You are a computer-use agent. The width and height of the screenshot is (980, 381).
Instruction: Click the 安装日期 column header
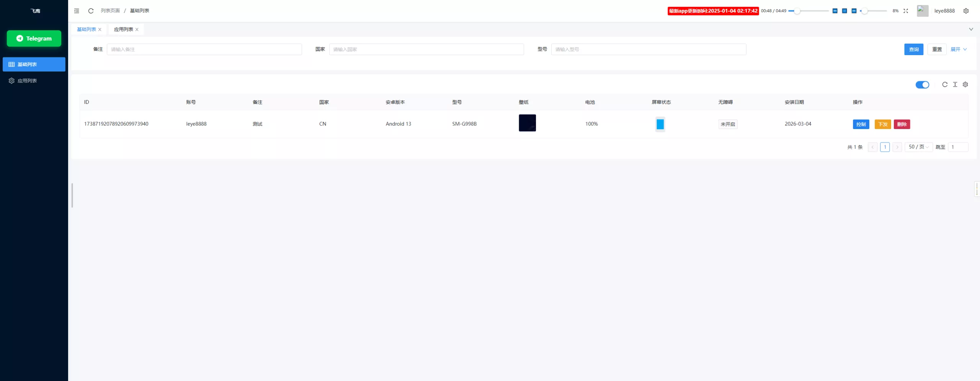(x=794, y=102)
